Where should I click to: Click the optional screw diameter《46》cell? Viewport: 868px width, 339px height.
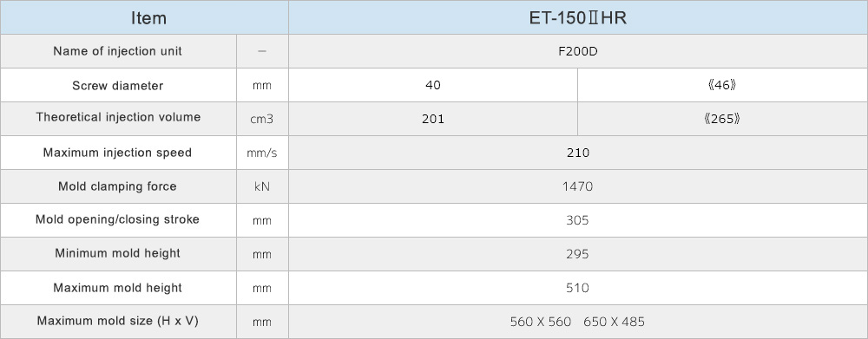point(722,86)
